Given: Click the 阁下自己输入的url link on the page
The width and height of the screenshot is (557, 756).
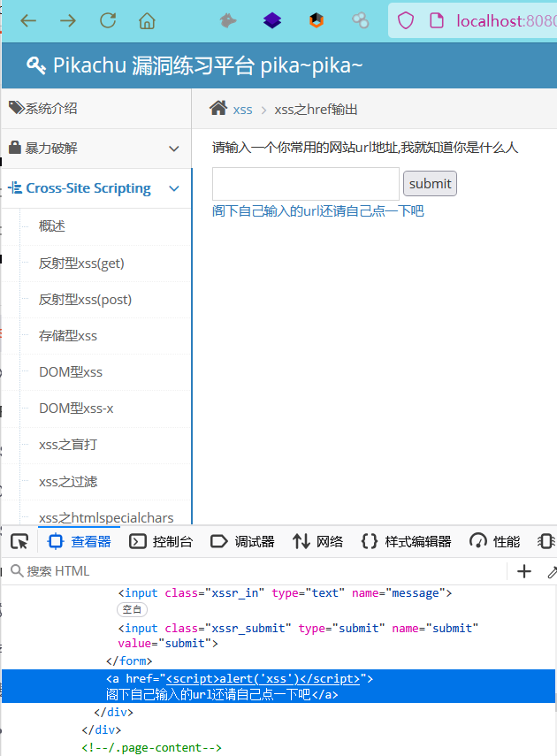Looking at the screenshot, I should [317, 211].
